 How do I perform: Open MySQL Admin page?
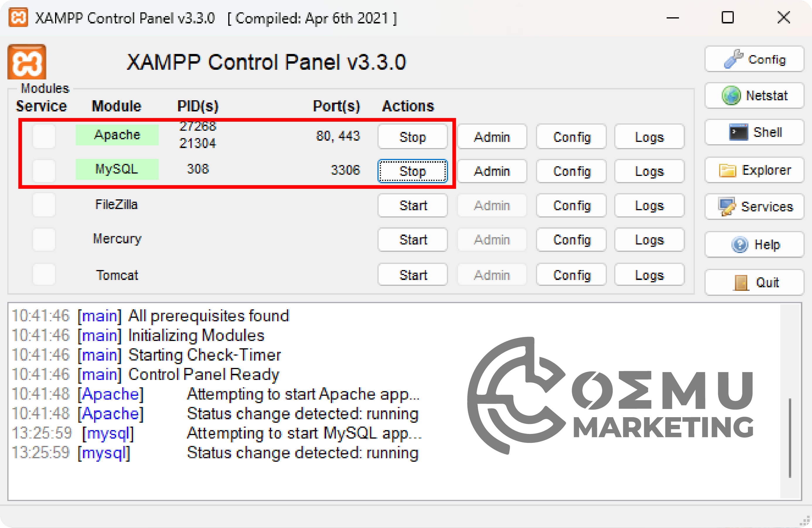(x=492, y=171)
